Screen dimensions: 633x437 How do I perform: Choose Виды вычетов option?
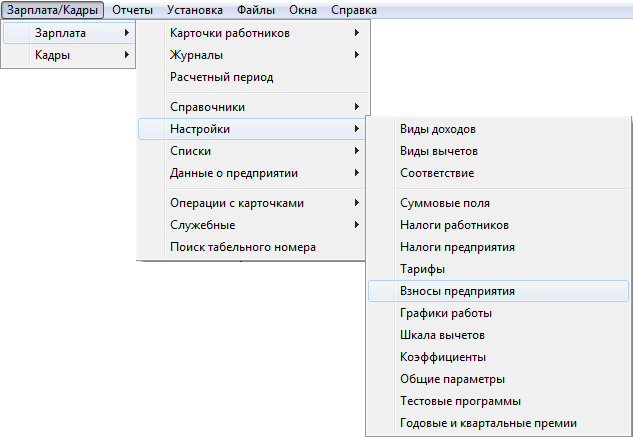499,151
